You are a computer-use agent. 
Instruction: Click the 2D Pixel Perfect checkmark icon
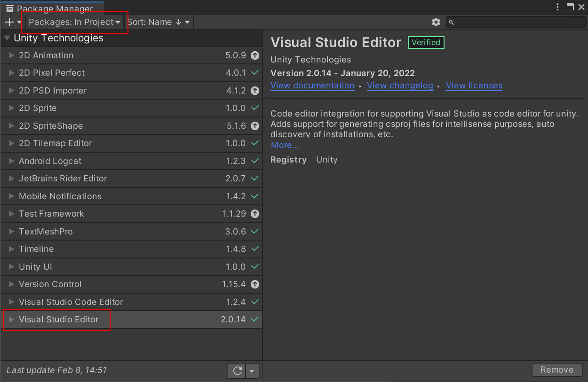tap(255, 73)
